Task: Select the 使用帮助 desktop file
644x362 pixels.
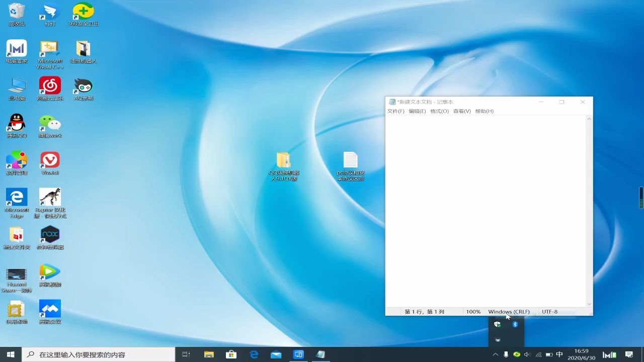Action: pyautogui.click(x=17, y=312)
